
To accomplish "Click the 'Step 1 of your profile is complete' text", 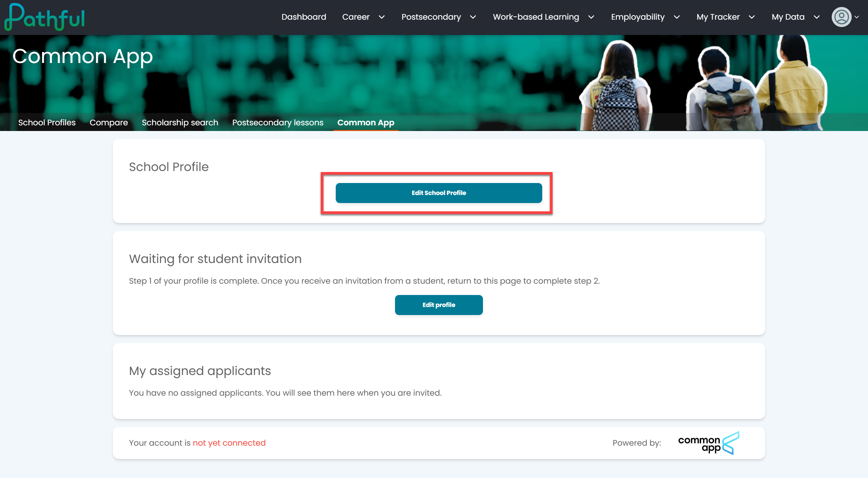I will click(x=364, y=281).
